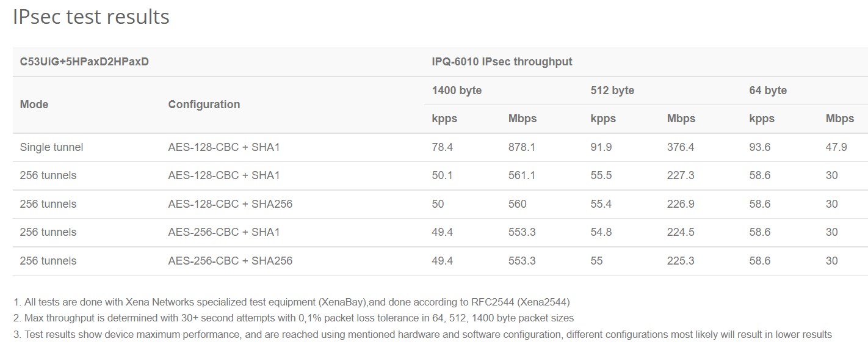
Task: Click the C53UiG+5HPaxD2HPaxD device header
Action: click(84, 62)
